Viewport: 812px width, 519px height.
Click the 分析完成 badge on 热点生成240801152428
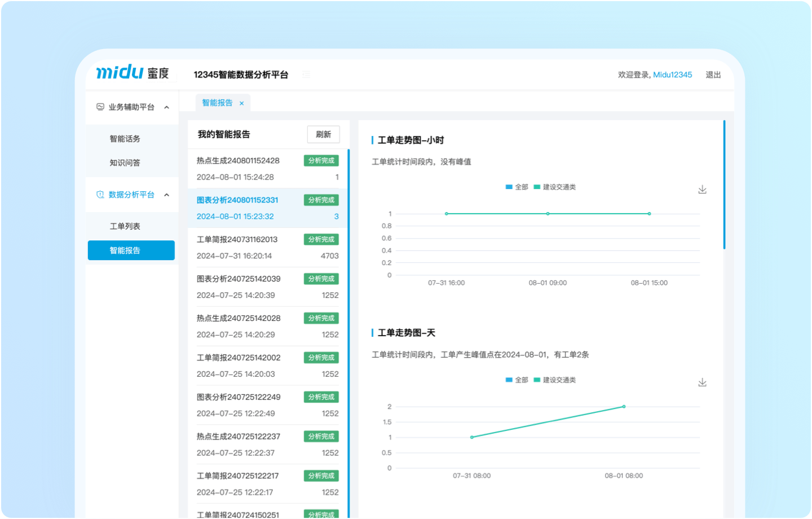pos(321,160)
